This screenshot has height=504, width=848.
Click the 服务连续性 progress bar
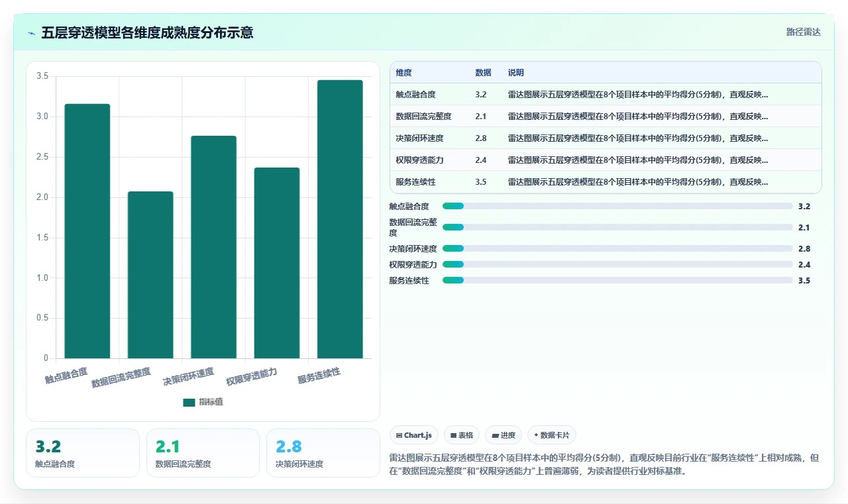coord(617,280)
